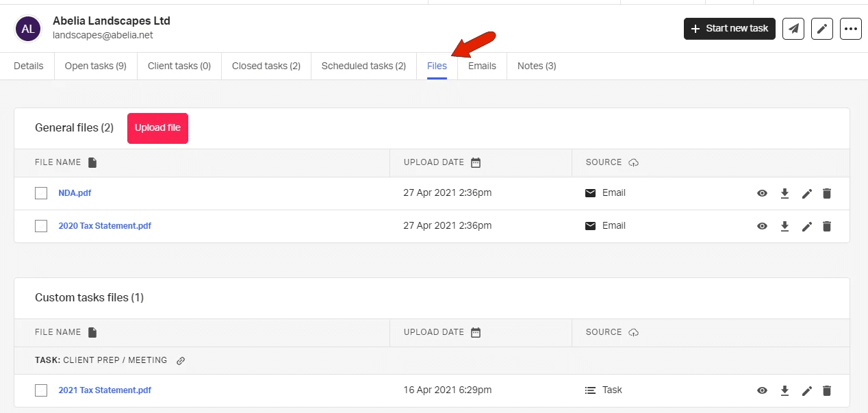Click the edit pencil icon next to send

[821, 29]
